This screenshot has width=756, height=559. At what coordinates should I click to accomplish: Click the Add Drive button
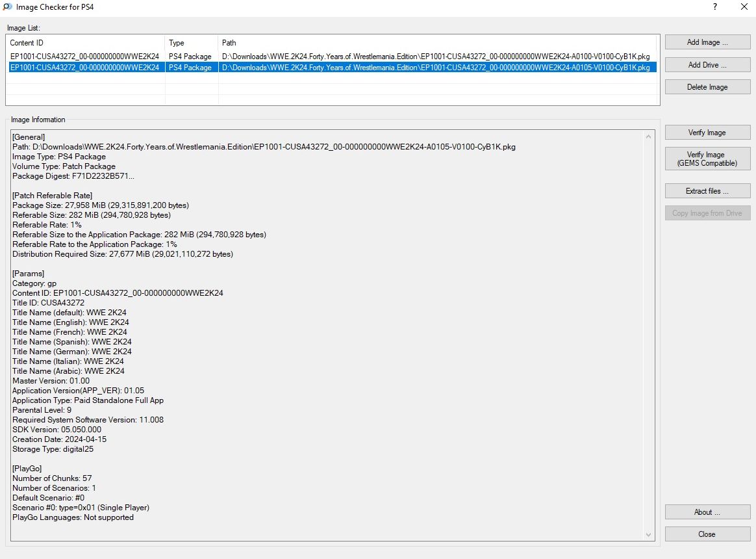707,65
